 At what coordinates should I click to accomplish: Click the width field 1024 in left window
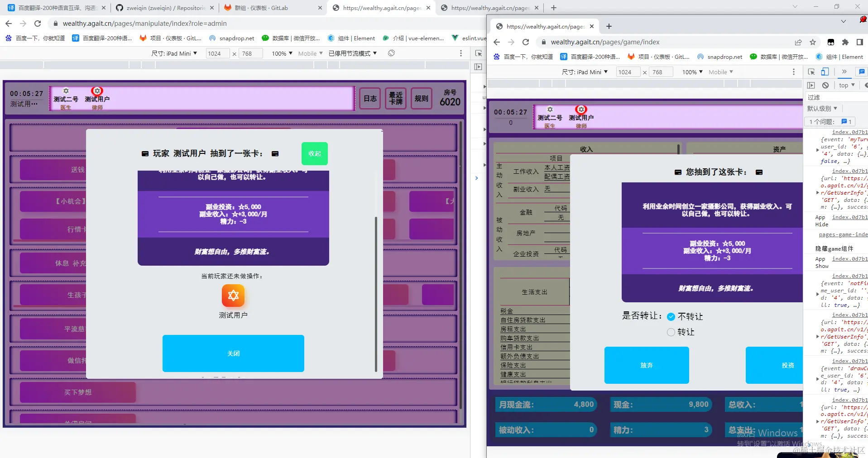pyautogui.click(x=218, y=53)
